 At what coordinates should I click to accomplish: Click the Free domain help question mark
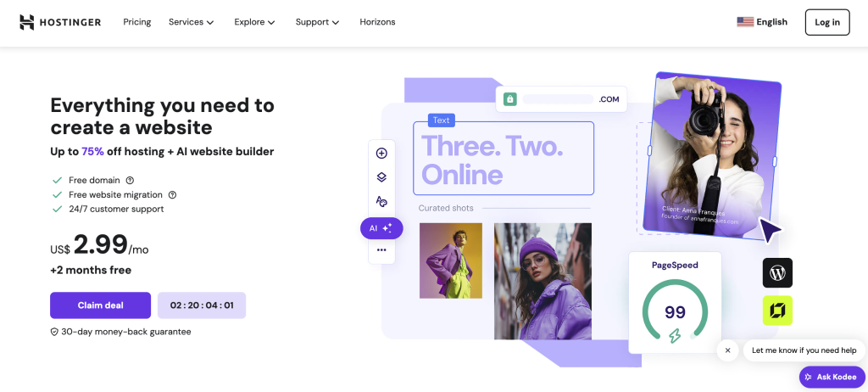(130, 180)
